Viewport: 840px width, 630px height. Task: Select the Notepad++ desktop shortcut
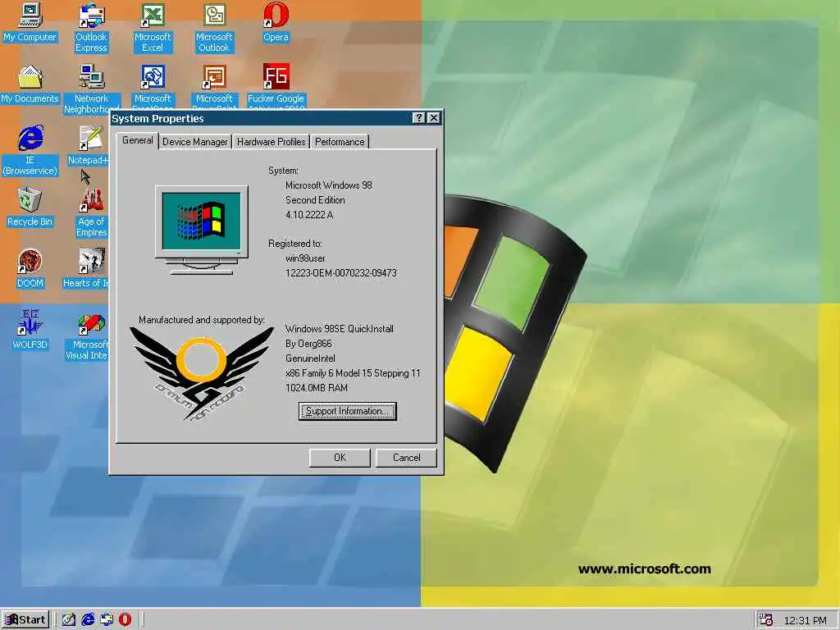click(89, 144)
